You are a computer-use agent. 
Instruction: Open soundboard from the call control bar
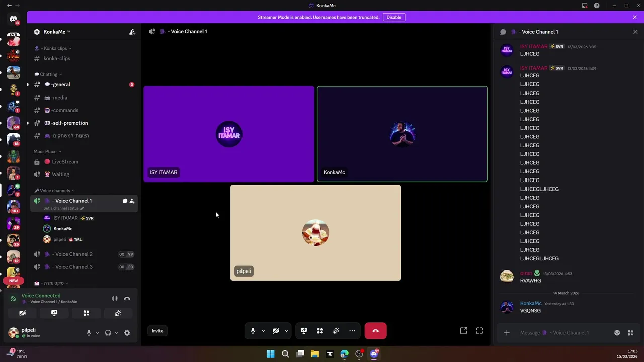336,331
